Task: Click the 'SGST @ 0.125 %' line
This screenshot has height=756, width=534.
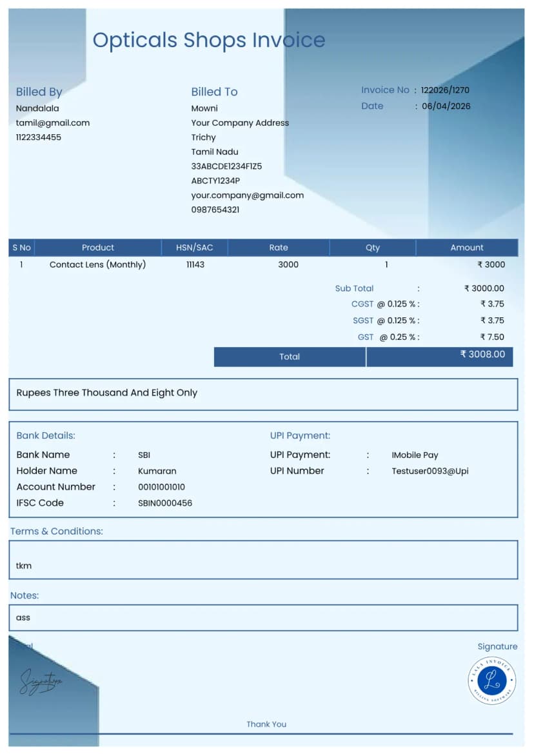Action: point(386,321)
